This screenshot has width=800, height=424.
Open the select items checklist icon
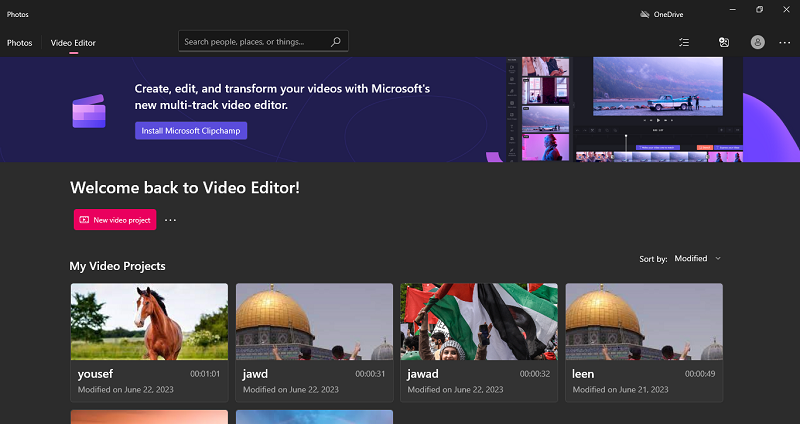click(684, 43)
